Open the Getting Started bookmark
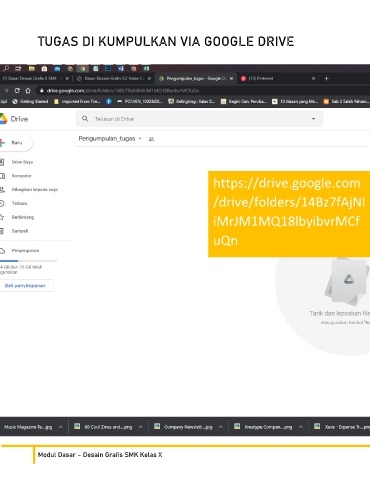Screen dimensions: 370x480 (31, 102)
